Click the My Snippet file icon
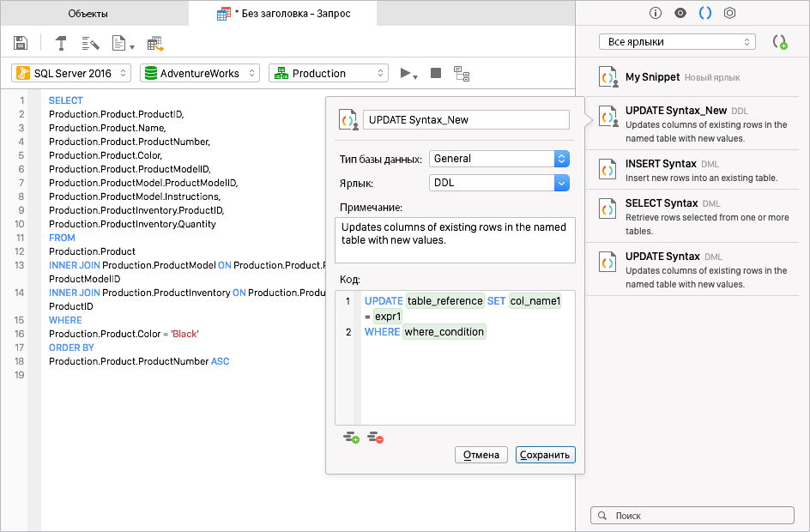810x532 pixels. pyautogui.click(x=608, y=77)
